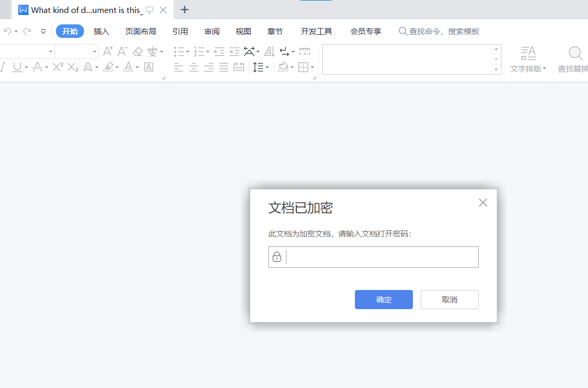Toggle center paragraph alignment
Viewport: 588px width, 388px height.
pos(194,67)
